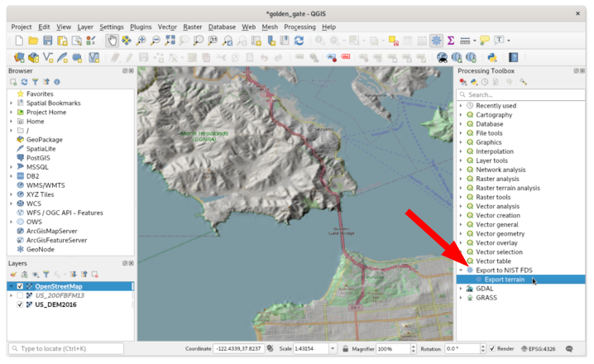Viewport: 594px width, 364px height.
Task: Expand the Raster terrain analysis group
Action: [x=461, y=188]
